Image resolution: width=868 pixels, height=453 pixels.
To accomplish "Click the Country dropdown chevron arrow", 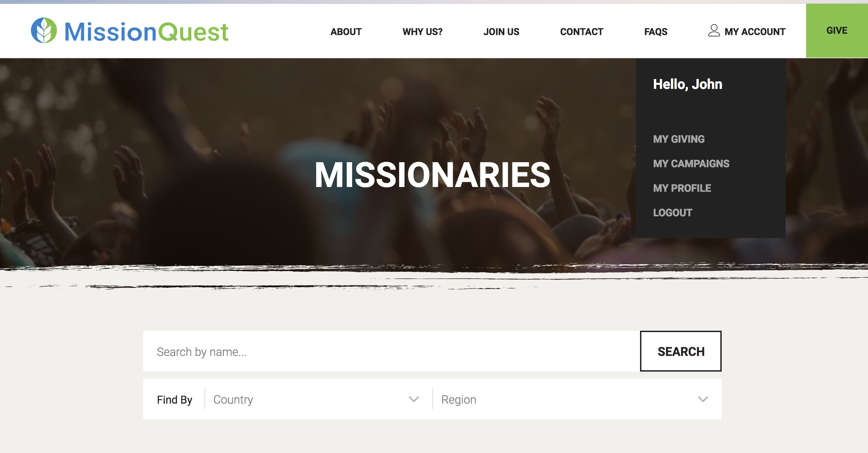I will click(x=414, y=399).
